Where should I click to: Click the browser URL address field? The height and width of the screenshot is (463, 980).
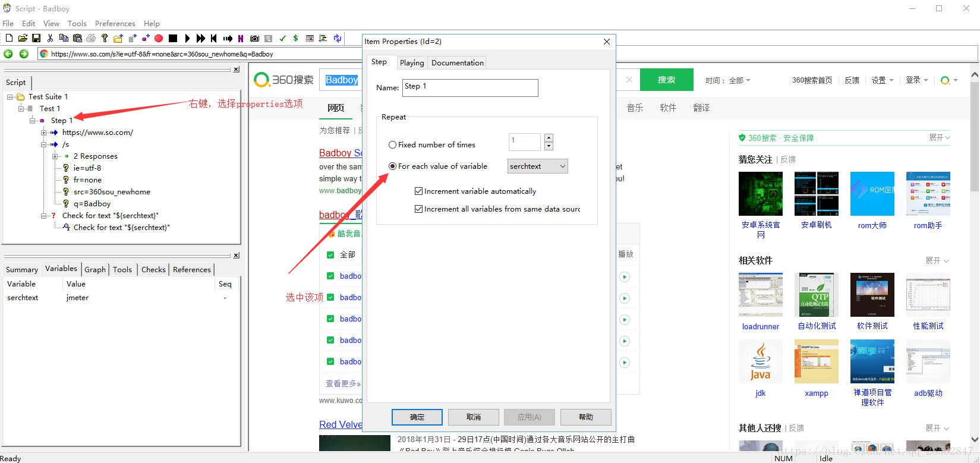click(x=508, y=53)
